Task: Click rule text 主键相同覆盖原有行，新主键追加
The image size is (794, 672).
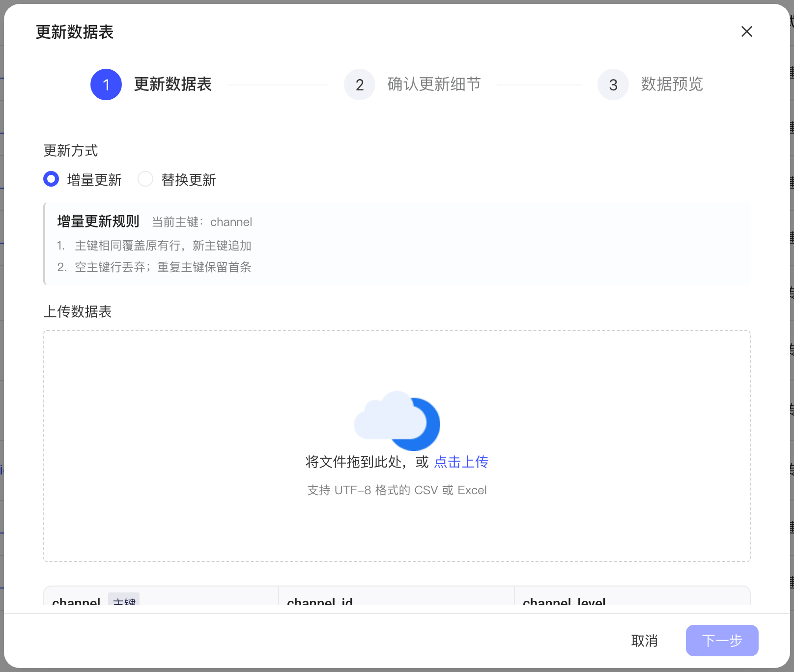Action: (x=163, y=246)
